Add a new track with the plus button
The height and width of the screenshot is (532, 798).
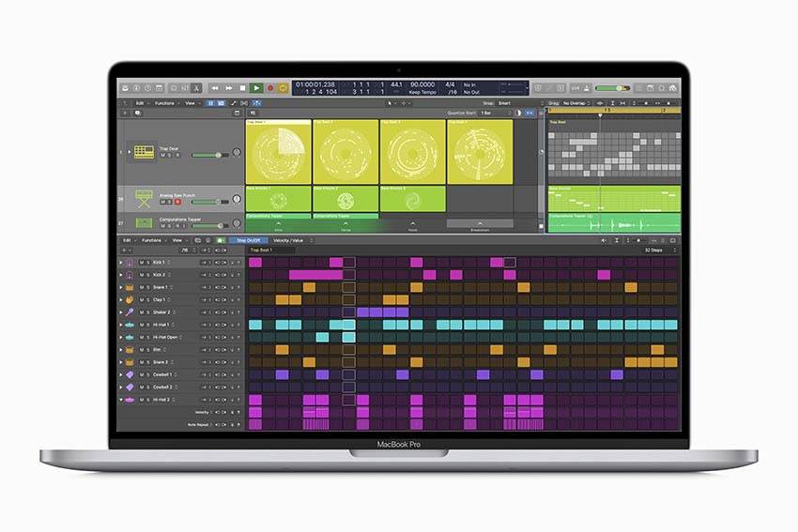125,113
